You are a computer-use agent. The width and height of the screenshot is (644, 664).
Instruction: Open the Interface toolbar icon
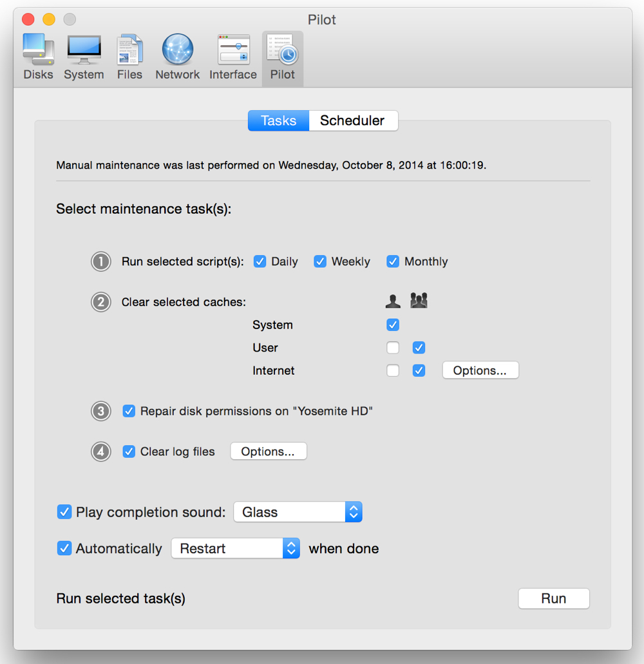[x=233, y=57]
